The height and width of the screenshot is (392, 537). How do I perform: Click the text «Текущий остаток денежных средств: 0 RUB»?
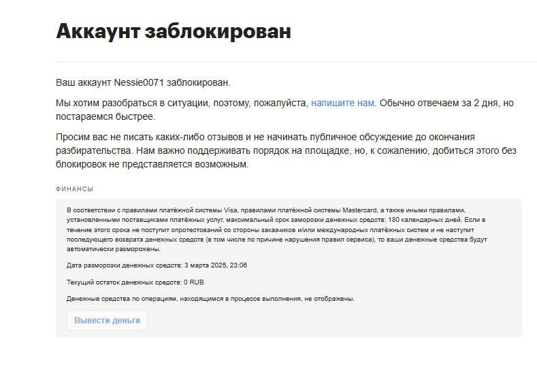[135, 282]
